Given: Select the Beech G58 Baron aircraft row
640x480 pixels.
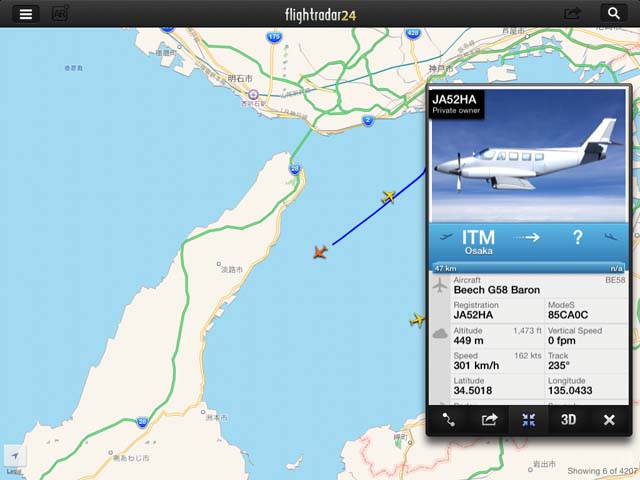Looking at the screenshot, I should tap(529, 286).
